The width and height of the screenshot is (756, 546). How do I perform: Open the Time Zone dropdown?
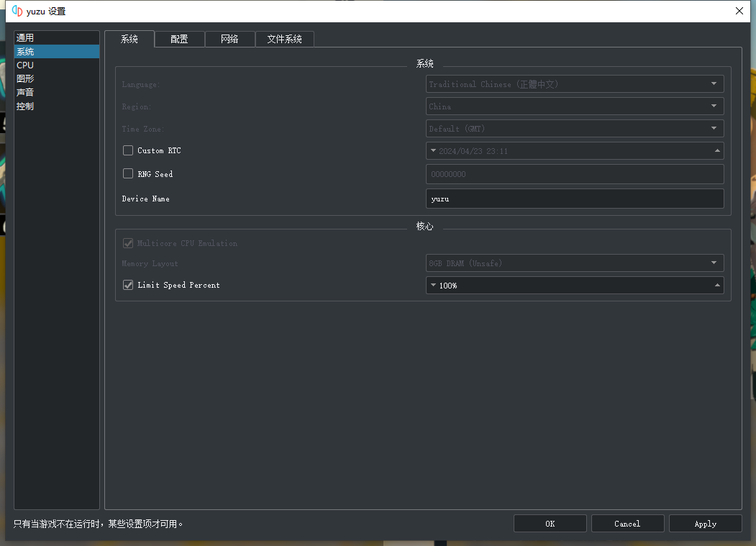pos(574,129)
